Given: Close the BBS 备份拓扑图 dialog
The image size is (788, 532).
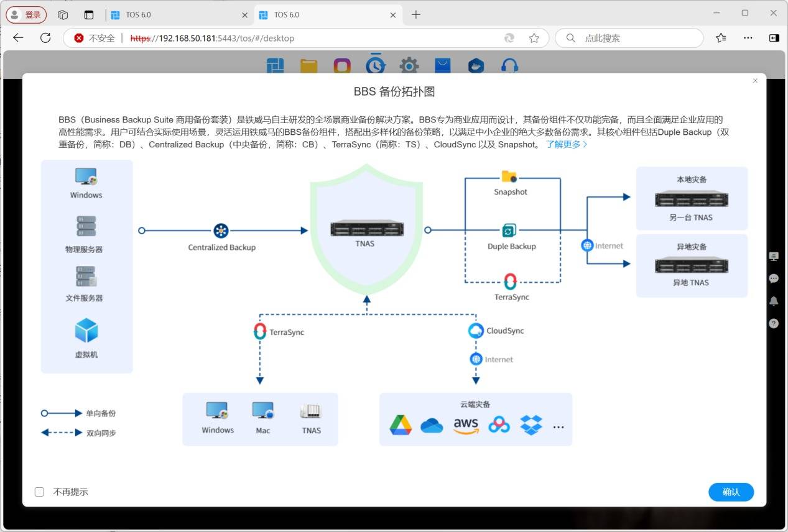Looking at the screenshot, I should coord(755,81).
